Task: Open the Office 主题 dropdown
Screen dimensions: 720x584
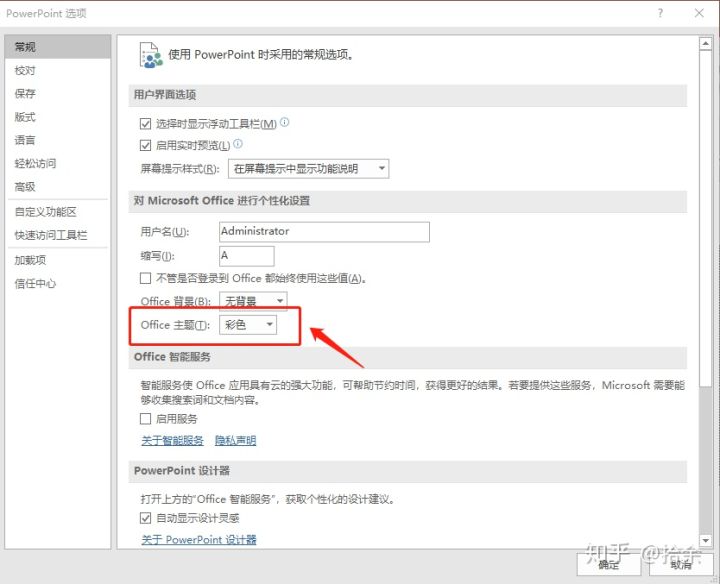Action: point(248,325)
